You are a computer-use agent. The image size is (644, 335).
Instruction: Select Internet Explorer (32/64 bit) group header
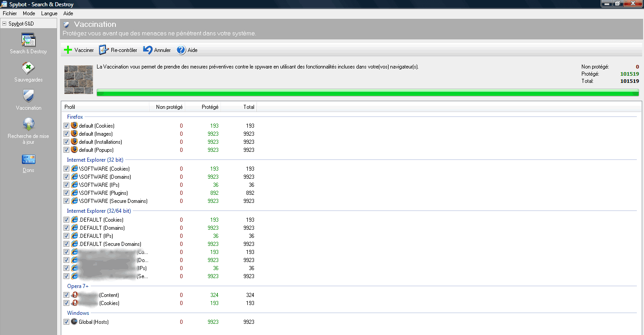tap(99, 211)
